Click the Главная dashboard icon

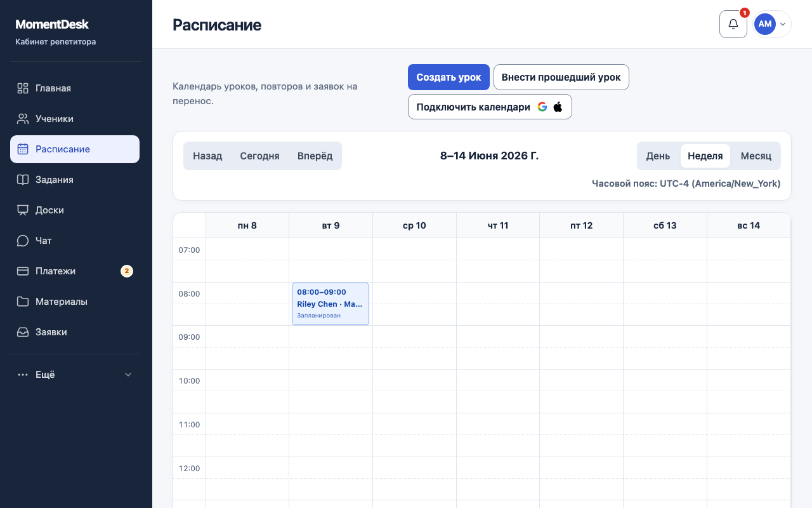pos(23,88)
